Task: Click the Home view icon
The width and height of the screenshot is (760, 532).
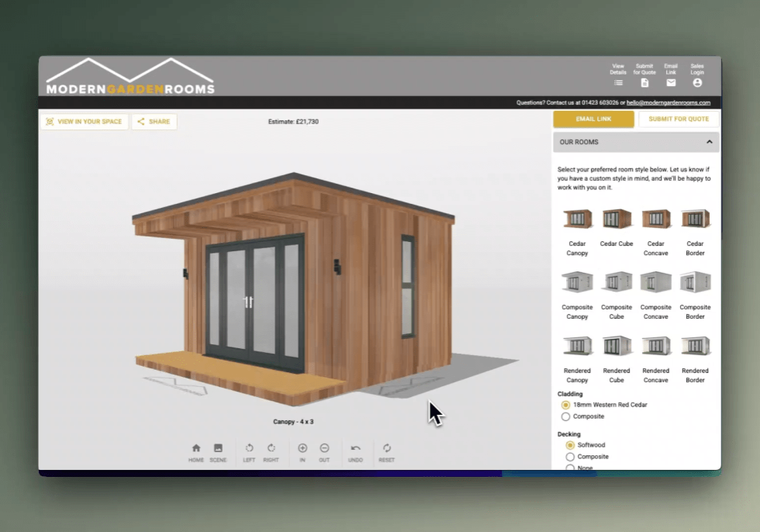Action: (196, 449)
